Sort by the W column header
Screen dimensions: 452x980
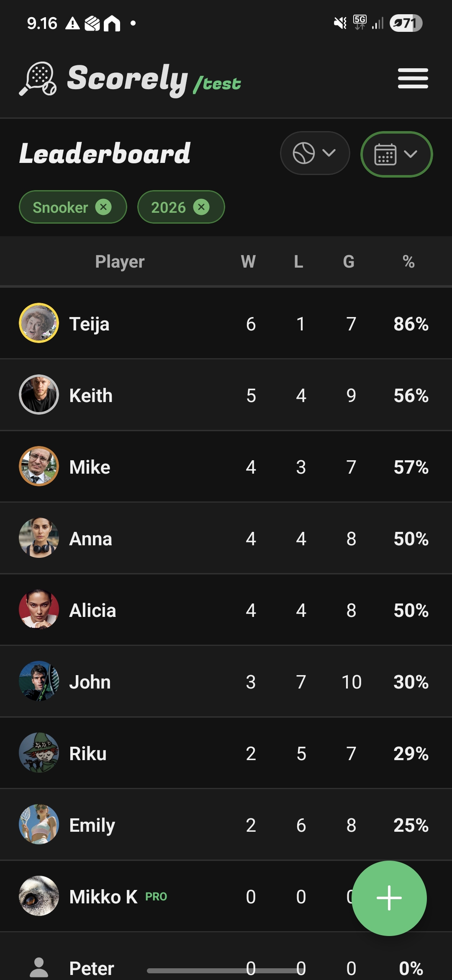point(249,260)
